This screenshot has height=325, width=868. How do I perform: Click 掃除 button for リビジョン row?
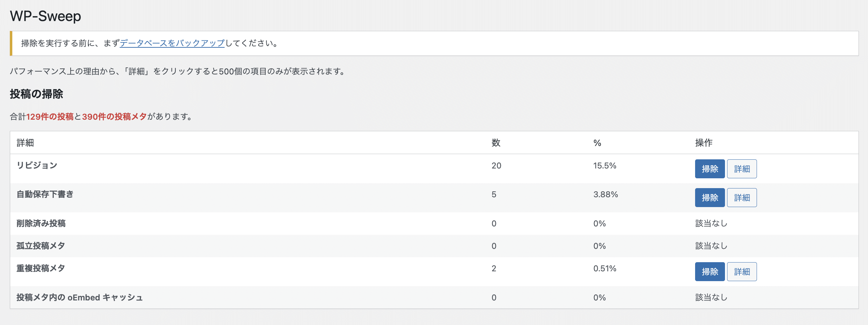(710, 169)
